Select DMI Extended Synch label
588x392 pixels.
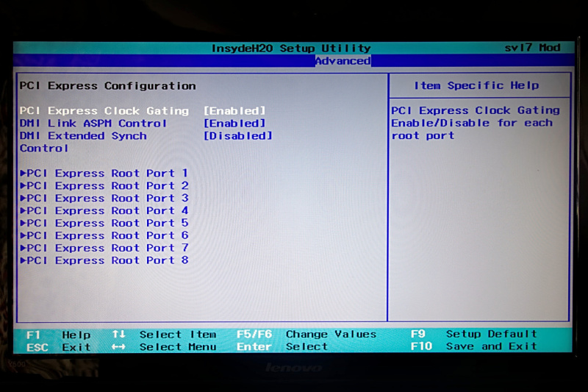point(83,135)
